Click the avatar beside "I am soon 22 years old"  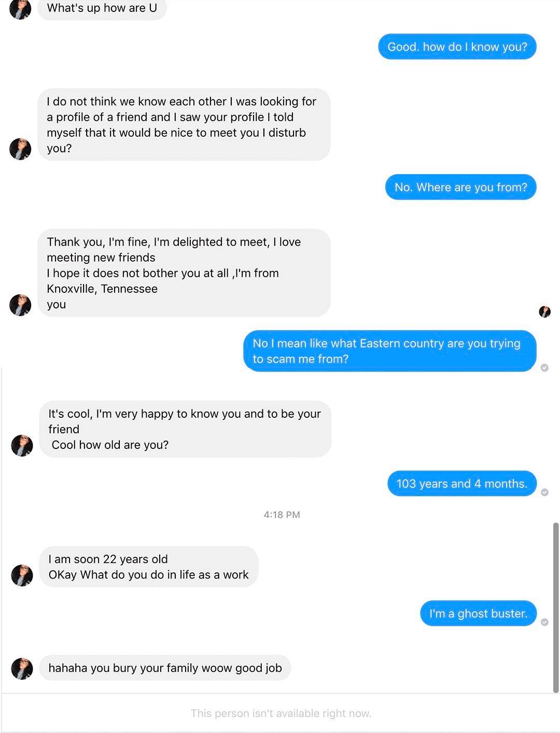click(22, 575)
